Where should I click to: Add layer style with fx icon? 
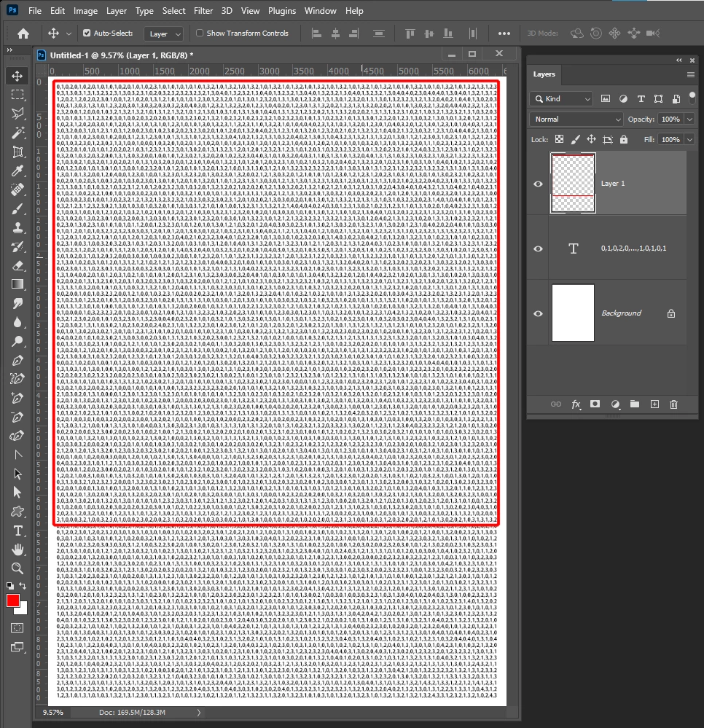[576, 404]
